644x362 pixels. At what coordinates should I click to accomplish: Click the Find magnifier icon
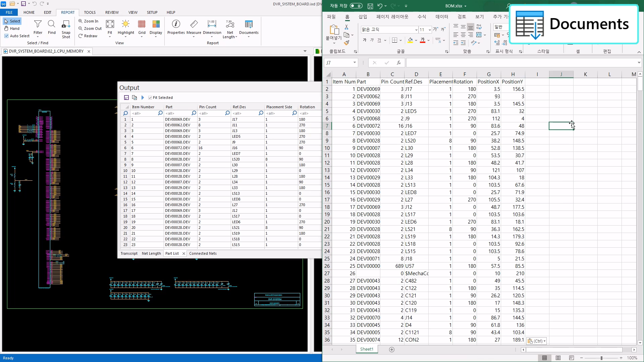52,24
